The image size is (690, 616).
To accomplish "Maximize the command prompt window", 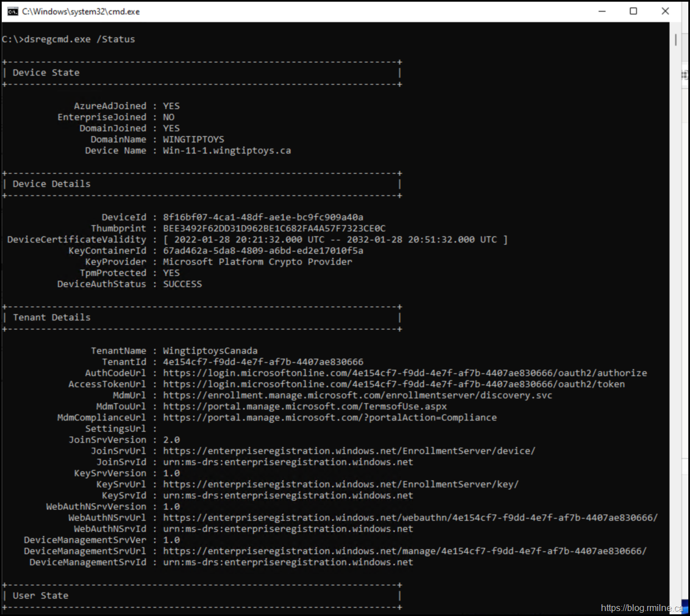I will coord(633,11).
